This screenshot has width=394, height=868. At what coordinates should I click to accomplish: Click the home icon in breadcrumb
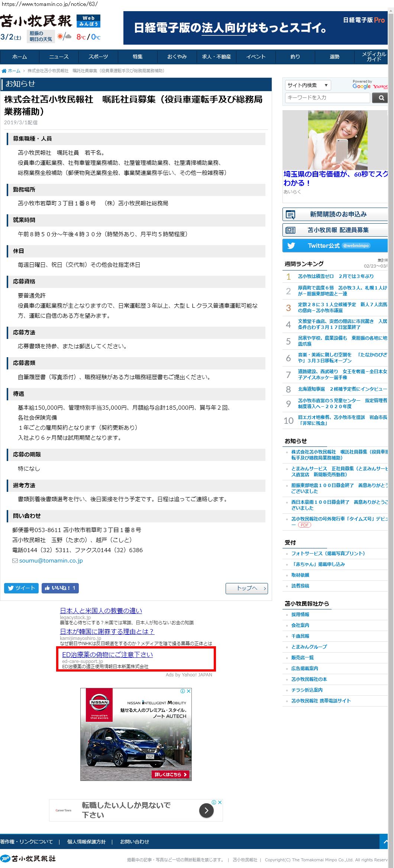pyautogui.click(x=4, y=71)
